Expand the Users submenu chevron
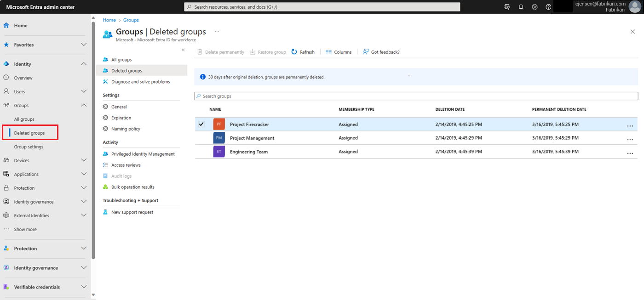This screenshot has width=644, height=300. coord(84,92)
